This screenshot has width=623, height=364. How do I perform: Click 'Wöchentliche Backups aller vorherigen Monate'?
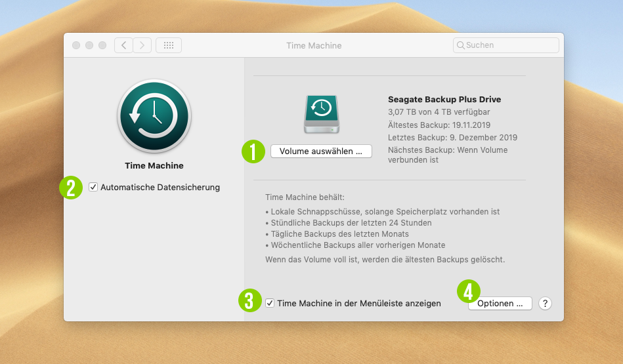(355, 245)
